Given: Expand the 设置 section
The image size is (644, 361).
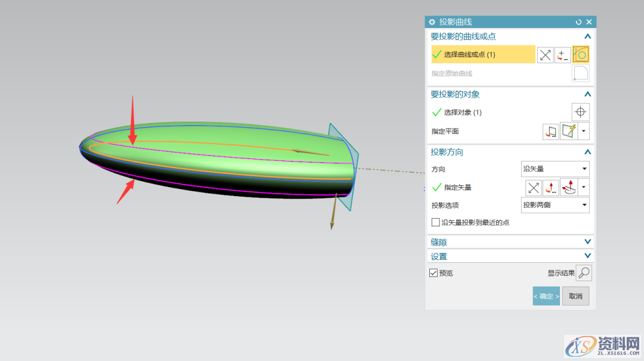Looking at the screenshot, I should [x=587, y=256].
